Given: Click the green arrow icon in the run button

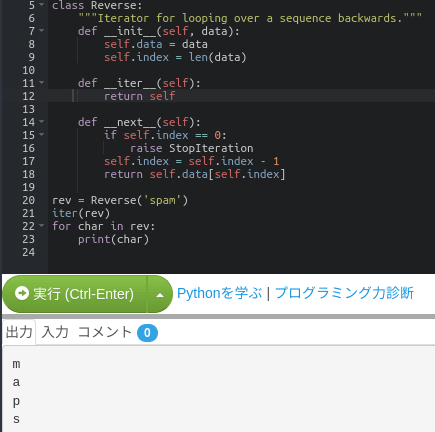Looking at the screenshot, I should point(22,294).
